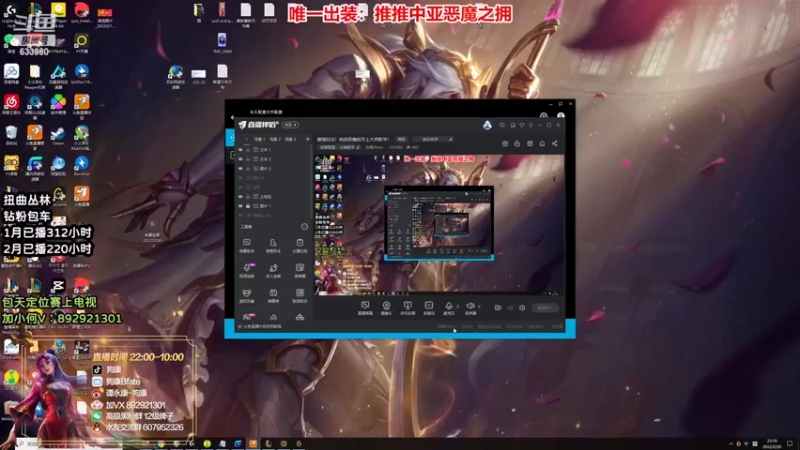Open the titlebar triangle dropdown icon

coord(521,125)
